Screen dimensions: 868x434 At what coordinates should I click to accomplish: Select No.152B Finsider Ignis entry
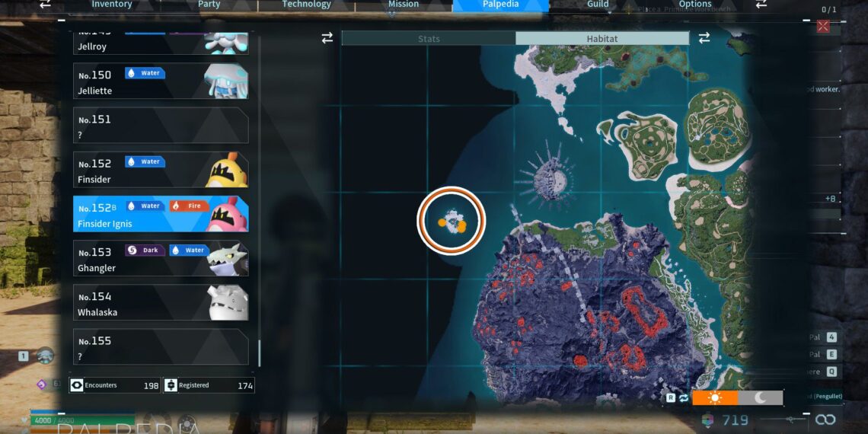coord(161,214)
